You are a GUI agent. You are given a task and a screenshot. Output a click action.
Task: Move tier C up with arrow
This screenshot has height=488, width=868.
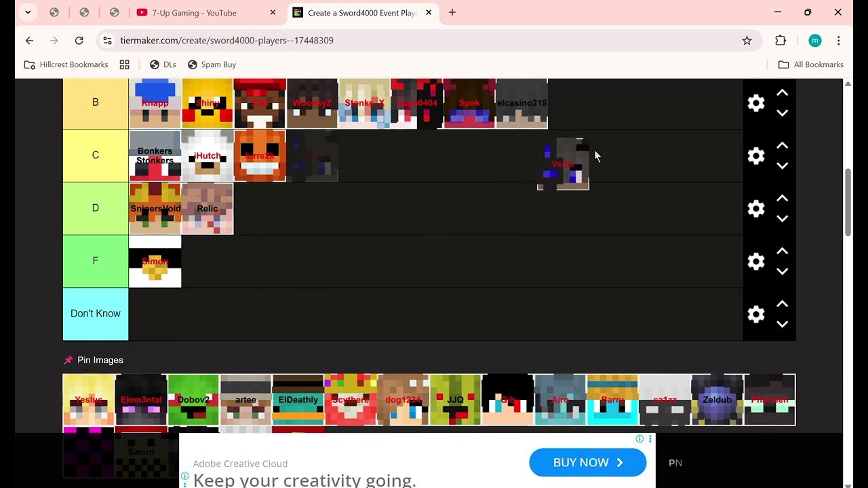pyautogui.click(x=783, y=146)
